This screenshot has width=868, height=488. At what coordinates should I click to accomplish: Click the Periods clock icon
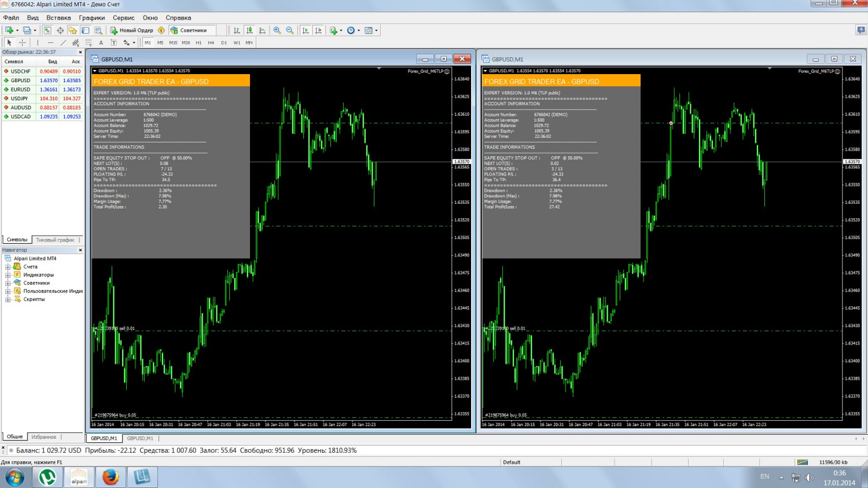pos(351,30)
